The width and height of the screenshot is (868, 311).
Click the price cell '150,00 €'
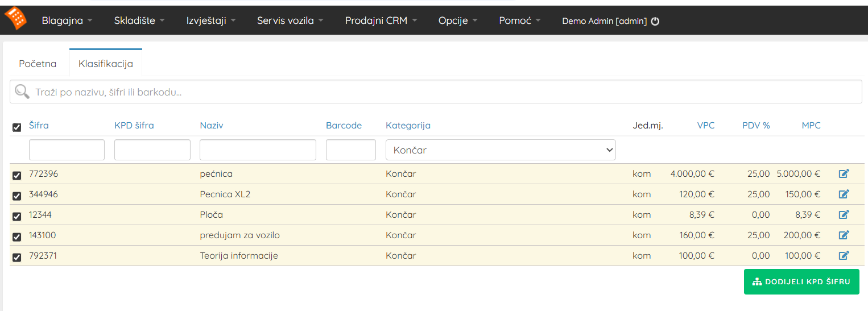pyautogui.click(x=803, y=194)
